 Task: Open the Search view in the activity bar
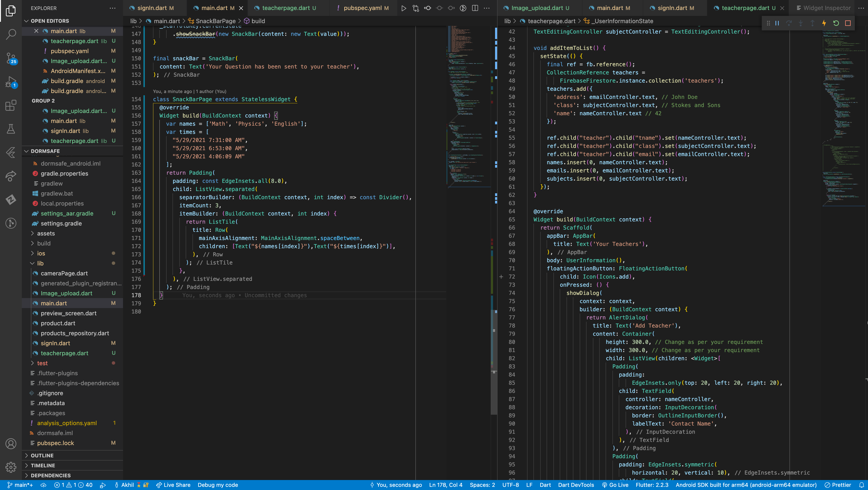(x=11, y=34)
